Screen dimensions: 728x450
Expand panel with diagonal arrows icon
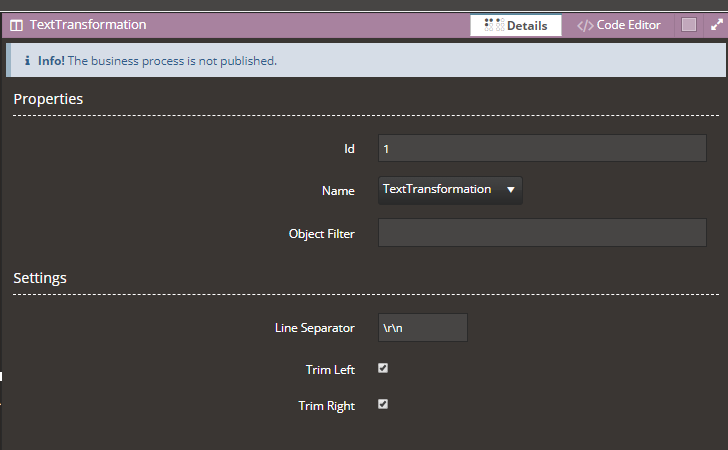click(x=717, y=25)
